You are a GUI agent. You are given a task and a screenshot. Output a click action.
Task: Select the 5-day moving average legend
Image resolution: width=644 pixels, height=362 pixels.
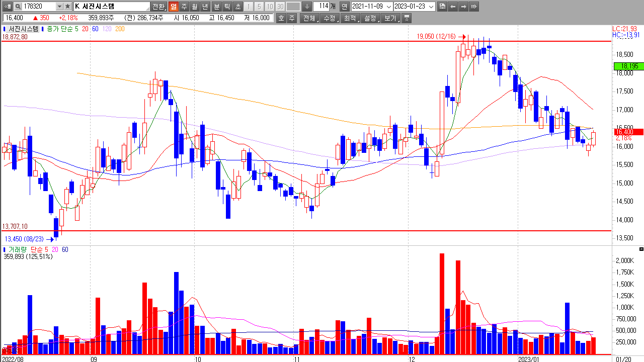[76, 29]
